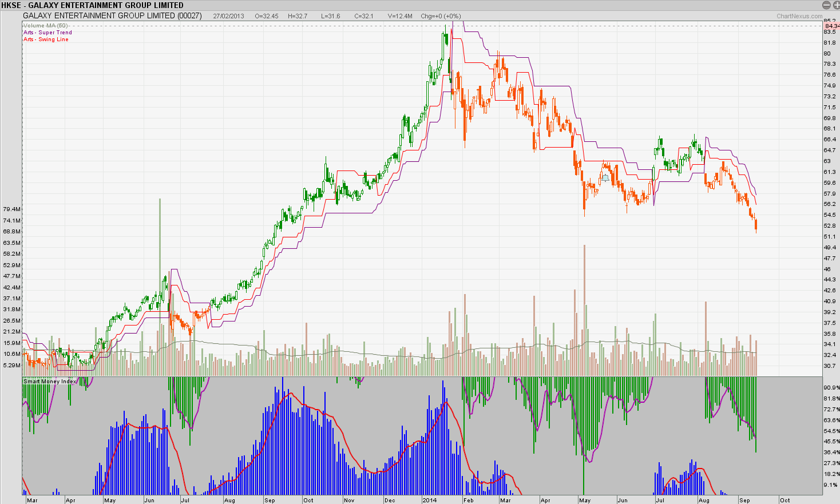Select the 'Arts - Super Trend' indicator label
840x504 pixels.
coord(48,33)
